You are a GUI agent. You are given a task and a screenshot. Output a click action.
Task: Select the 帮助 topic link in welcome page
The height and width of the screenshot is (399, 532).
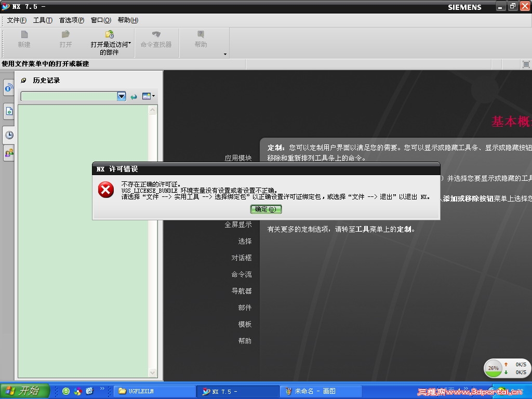point(245,341)
